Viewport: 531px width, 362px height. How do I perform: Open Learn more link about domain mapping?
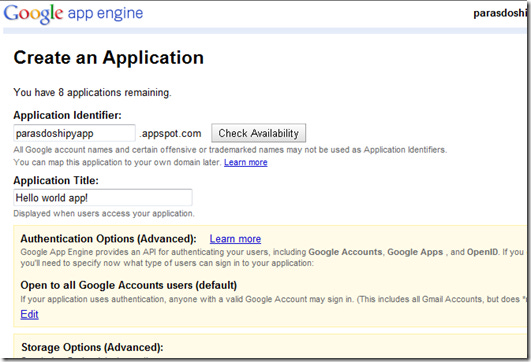pos(246,163)
